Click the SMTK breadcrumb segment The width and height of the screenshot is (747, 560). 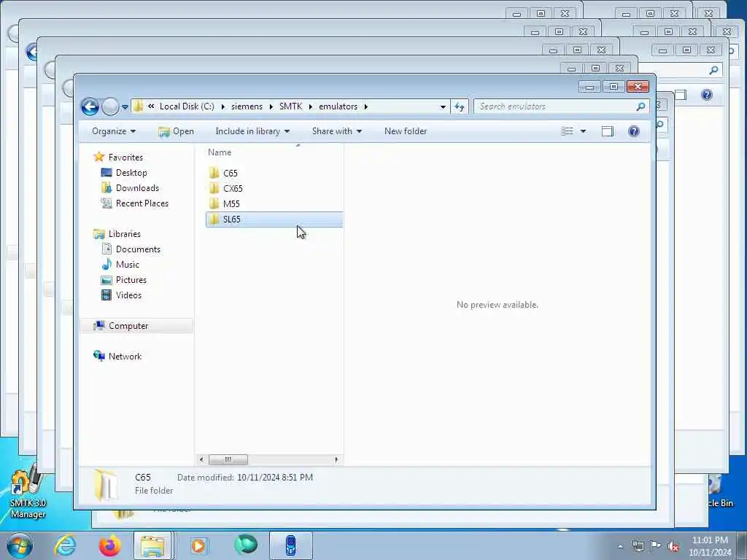pos(290,106)
